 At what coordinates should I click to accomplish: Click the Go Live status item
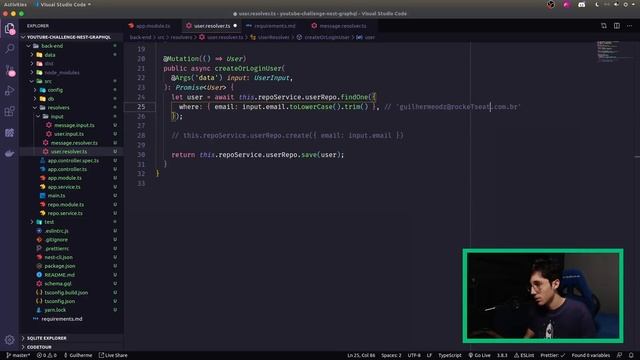click(x=479, y=356)
